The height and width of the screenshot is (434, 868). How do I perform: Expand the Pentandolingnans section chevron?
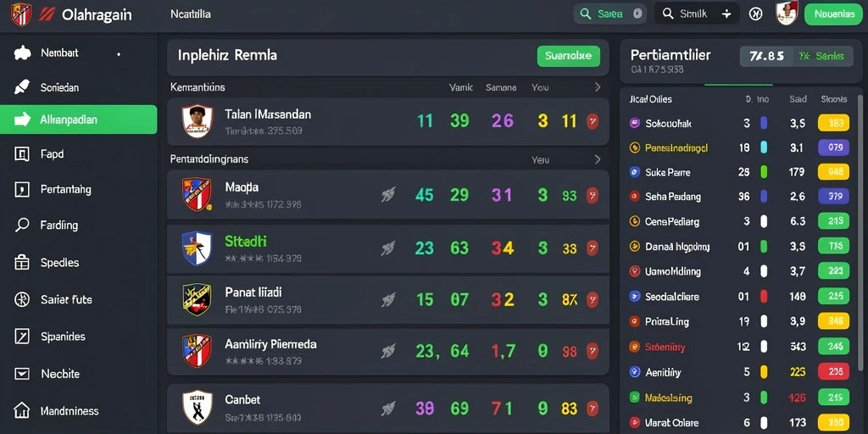pos(598,159)
